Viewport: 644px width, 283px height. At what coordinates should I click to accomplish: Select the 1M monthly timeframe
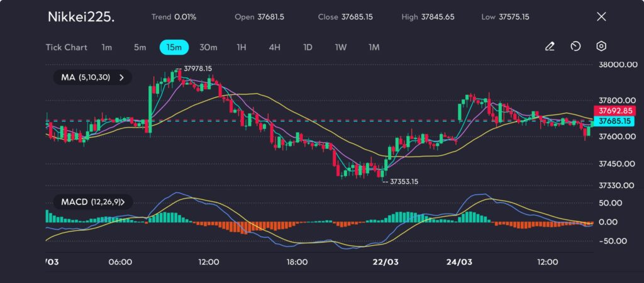point(374,47)
